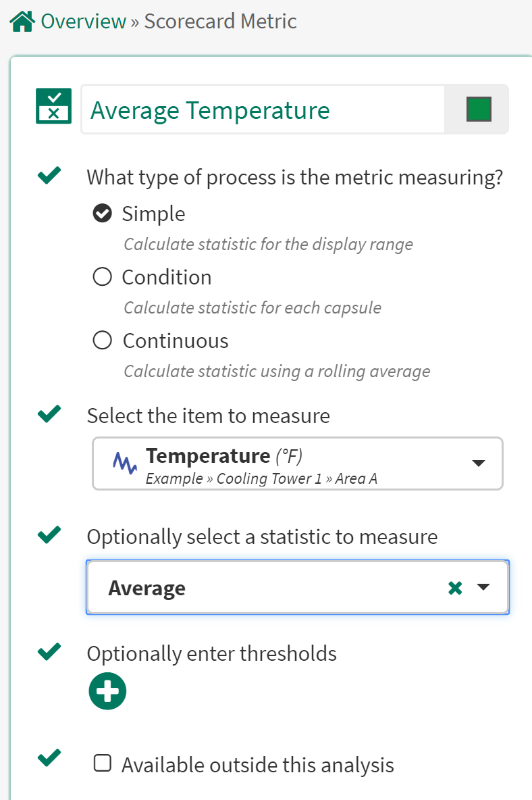The height and width of the screenshot is (800, 532).
Task: Enable 'Available outside this analysis'
Action: pos(102,763)
